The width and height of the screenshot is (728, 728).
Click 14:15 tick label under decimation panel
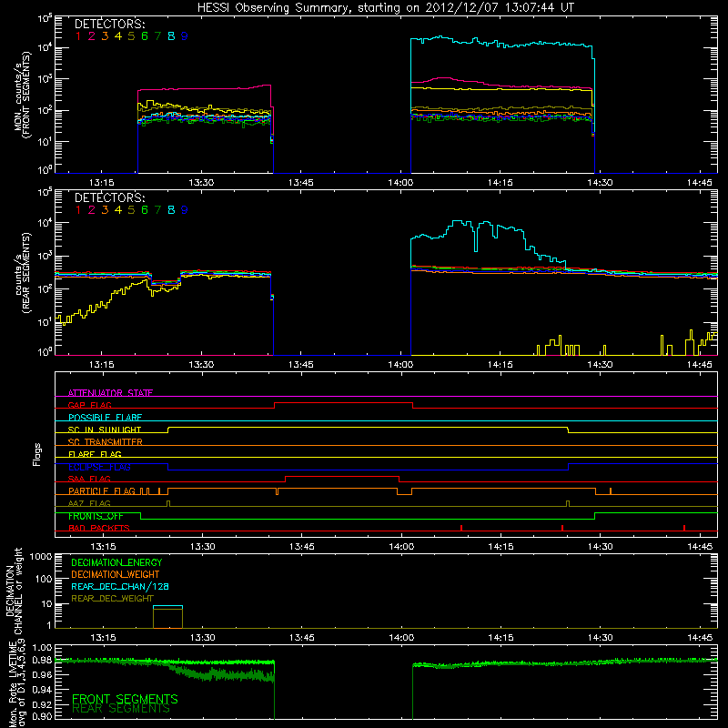pyautogui.click(x=500, y=638)
